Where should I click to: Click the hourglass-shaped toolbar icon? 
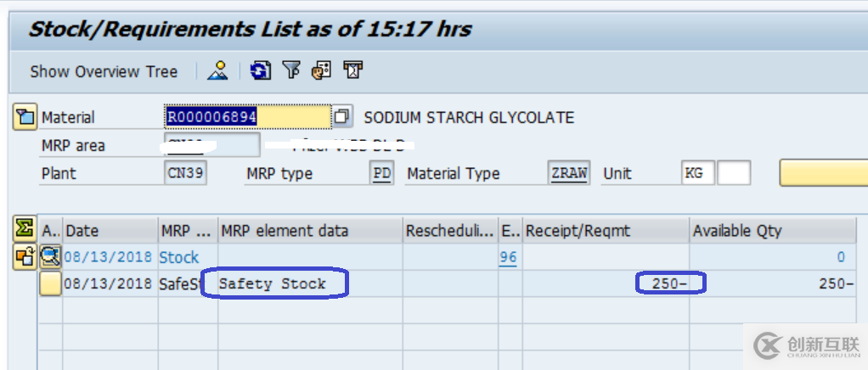click(x=353, y=70)
